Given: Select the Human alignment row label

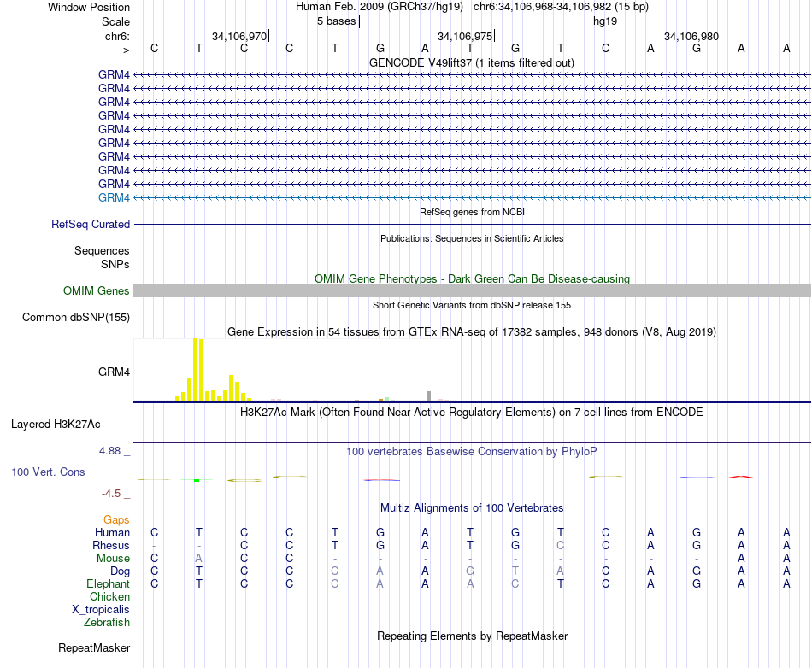Looking at the screenshot, I should pyautogui.click(x=112, y=532).
